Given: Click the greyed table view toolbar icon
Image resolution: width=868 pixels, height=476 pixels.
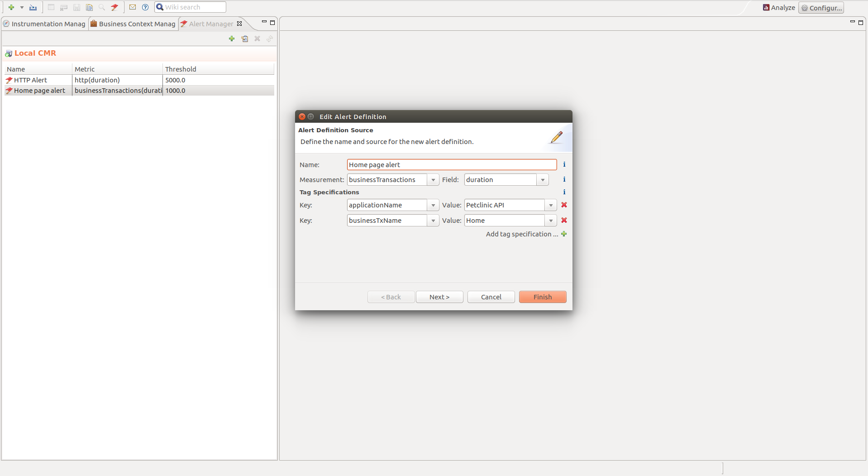Looking at the screenshot, I should tap(51, 7).
